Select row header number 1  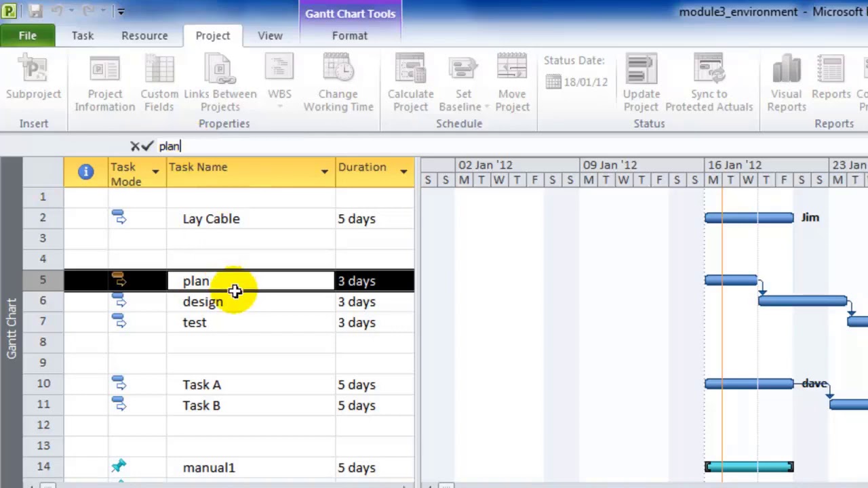point(43,197)
